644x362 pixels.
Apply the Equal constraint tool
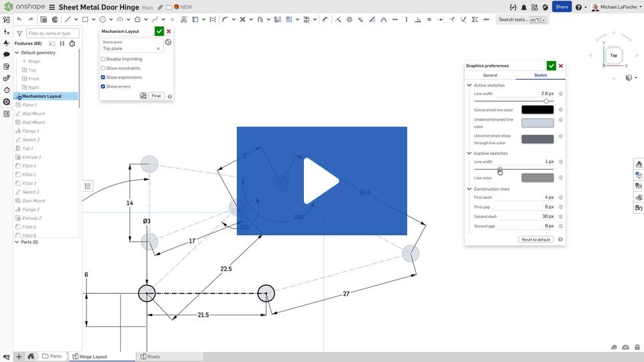coord(429,19)
